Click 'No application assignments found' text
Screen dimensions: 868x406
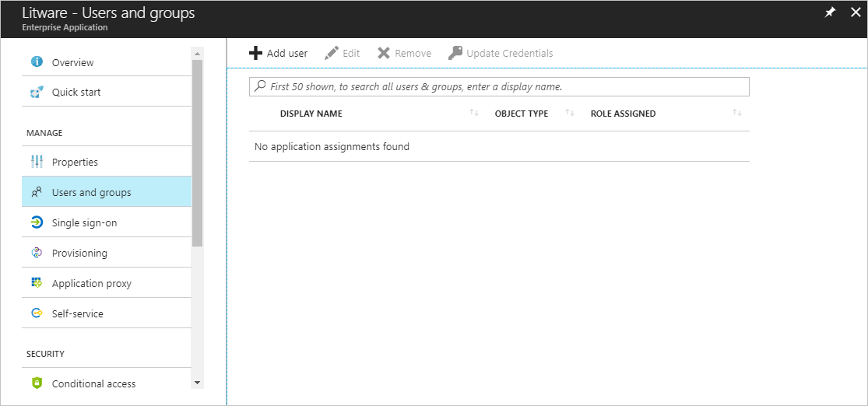[332, 146]
